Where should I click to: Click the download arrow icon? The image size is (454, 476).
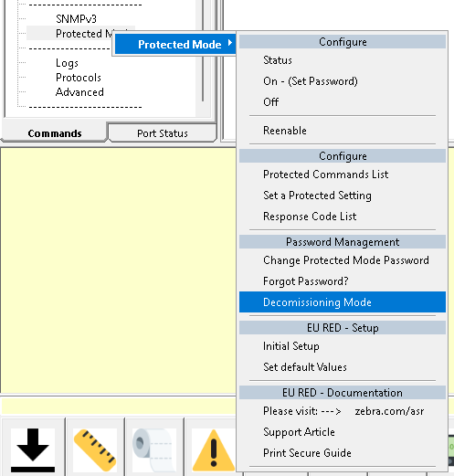[33, 450]
